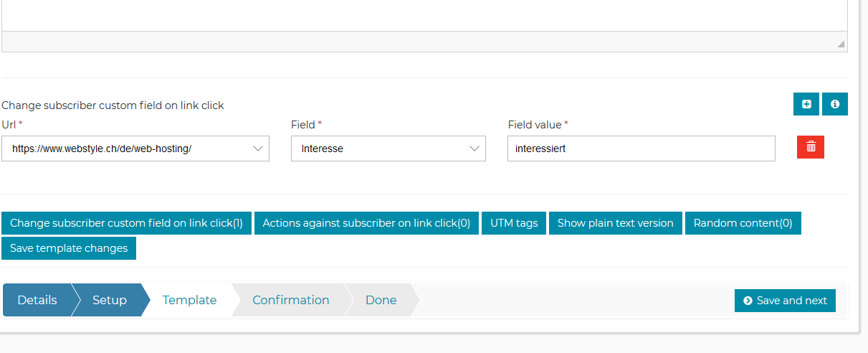868x353 pixels.
Task: Open the info icon beside the plus button
Action: pos(835,104)
